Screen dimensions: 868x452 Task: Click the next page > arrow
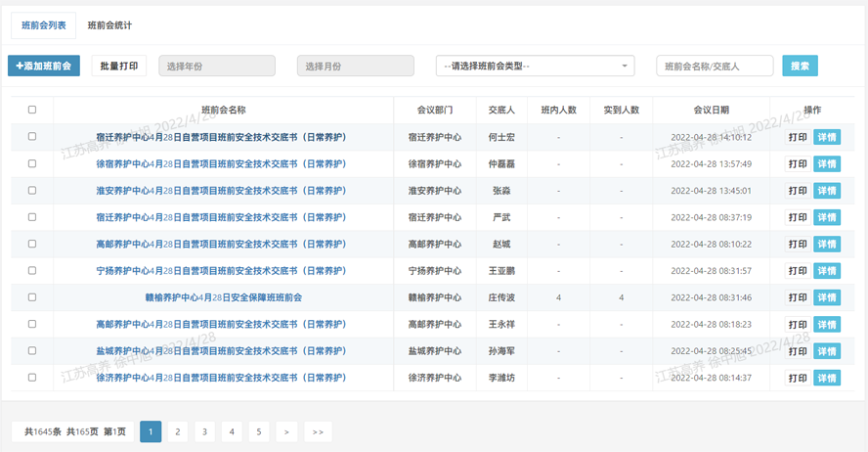tap(285, 431)
